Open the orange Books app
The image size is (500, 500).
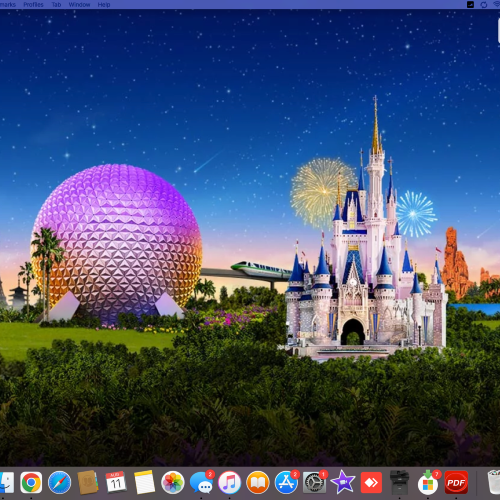tap(258, 482)
